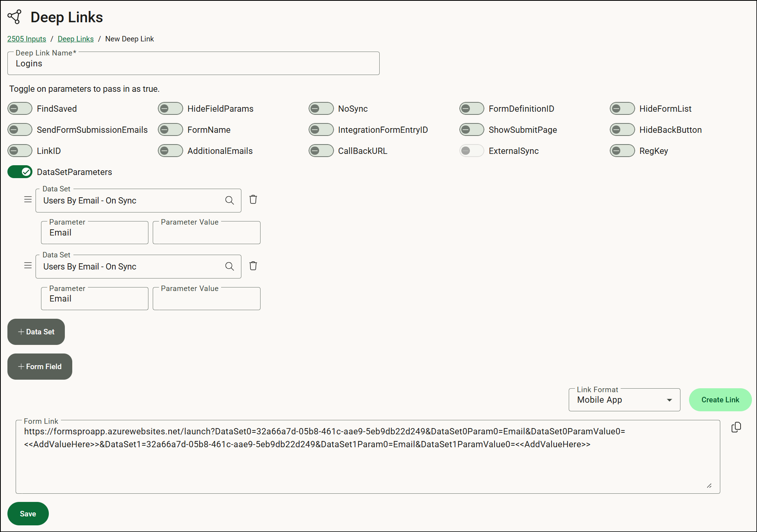Click second Data Set's Parameter Email field
This screenshot has height=532, width=757.
pos(95,298)
